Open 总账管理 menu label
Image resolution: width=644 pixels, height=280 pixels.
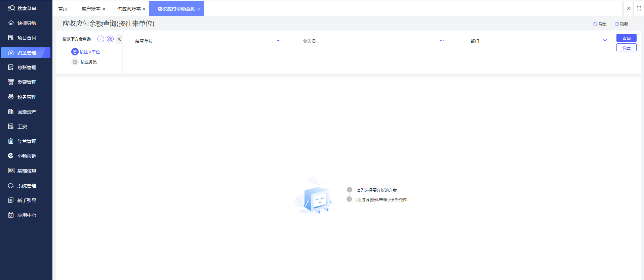click(x=27, y=67)
